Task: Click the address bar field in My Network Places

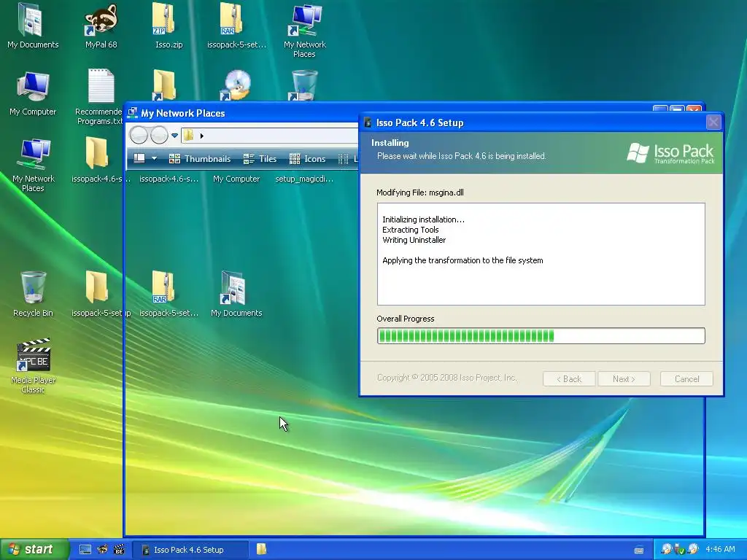Action: [x=269, y=136]
